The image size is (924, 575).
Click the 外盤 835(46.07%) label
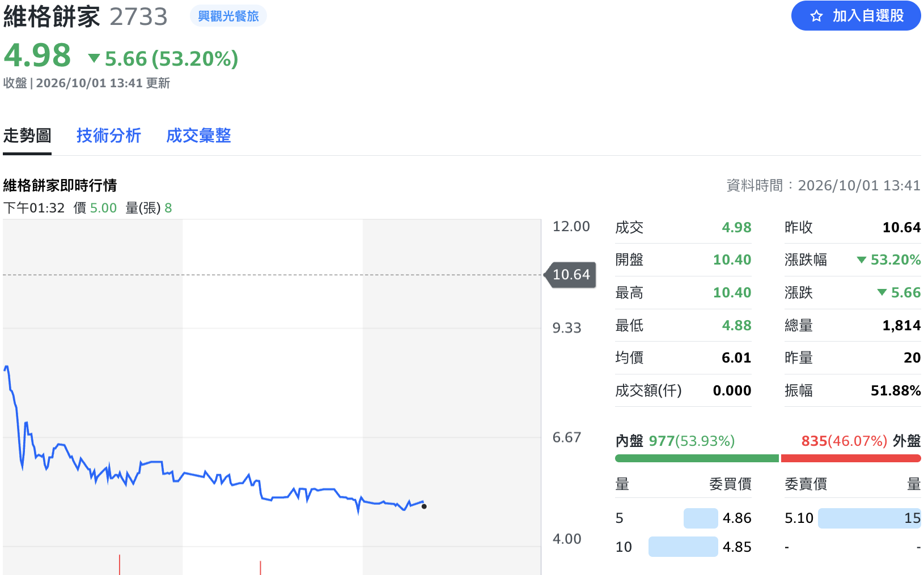pyautogui.click(x=861, y=441)
